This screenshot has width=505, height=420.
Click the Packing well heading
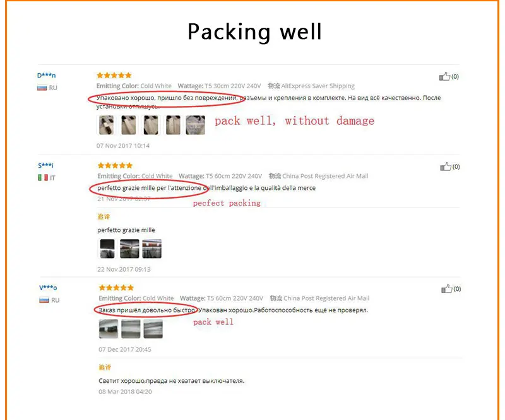(x=254, y=32)
